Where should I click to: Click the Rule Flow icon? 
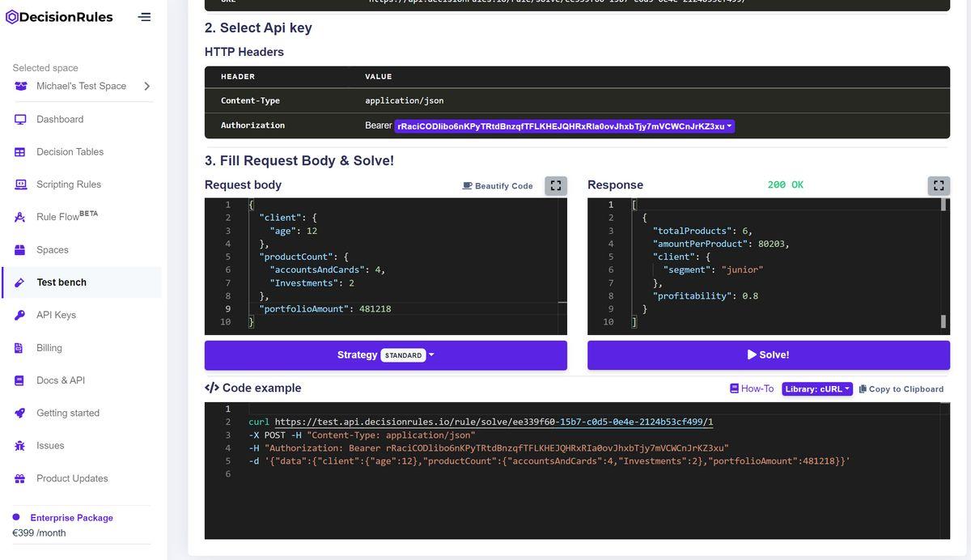tap(20, 218)
